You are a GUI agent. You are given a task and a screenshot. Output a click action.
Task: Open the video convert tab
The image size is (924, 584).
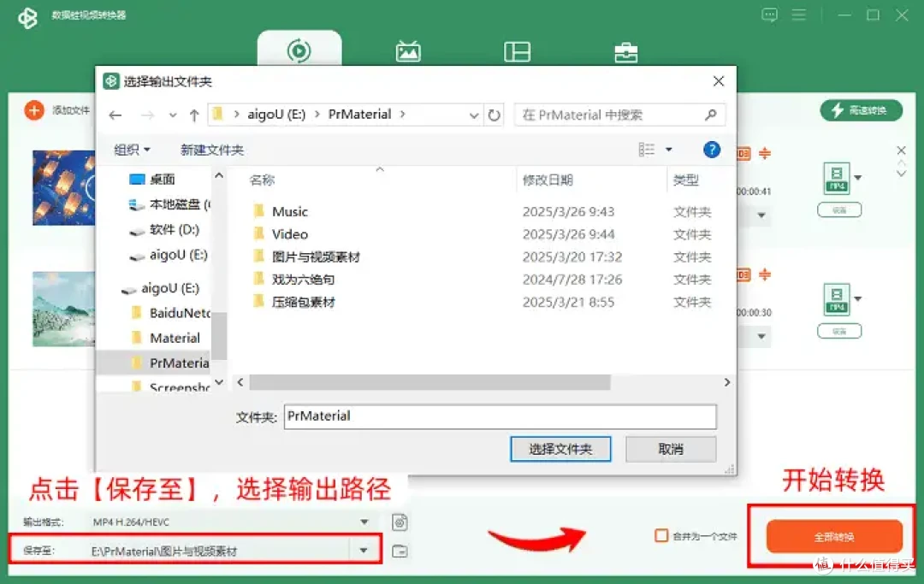[x=299, y=50]
